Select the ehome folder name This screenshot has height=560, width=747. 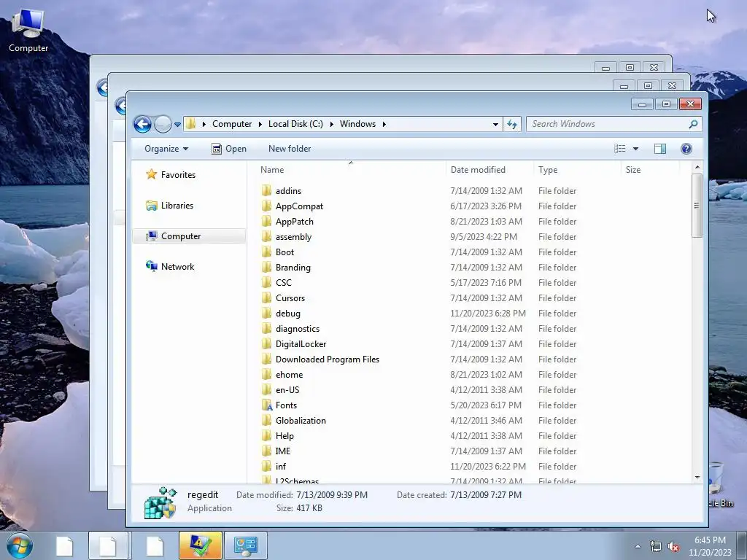click(289, 375)
